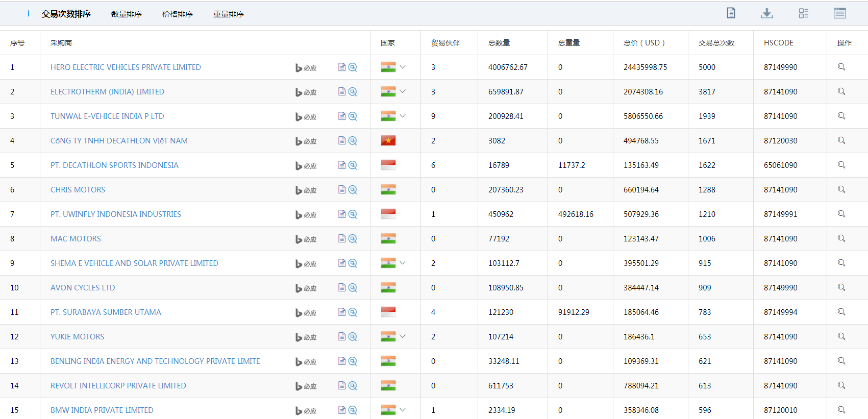The height and width of the screenshot is (419, 868).
Task: Click Bing search icon for YUKIE MOTORS
Action: click(306, 337)
